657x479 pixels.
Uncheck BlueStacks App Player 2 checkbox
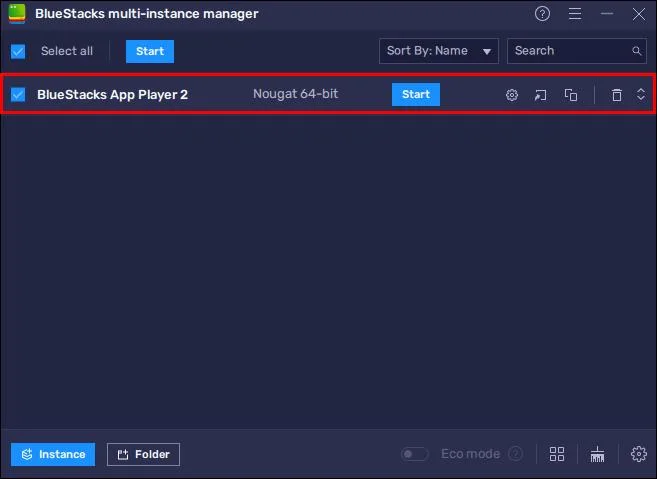18,94
